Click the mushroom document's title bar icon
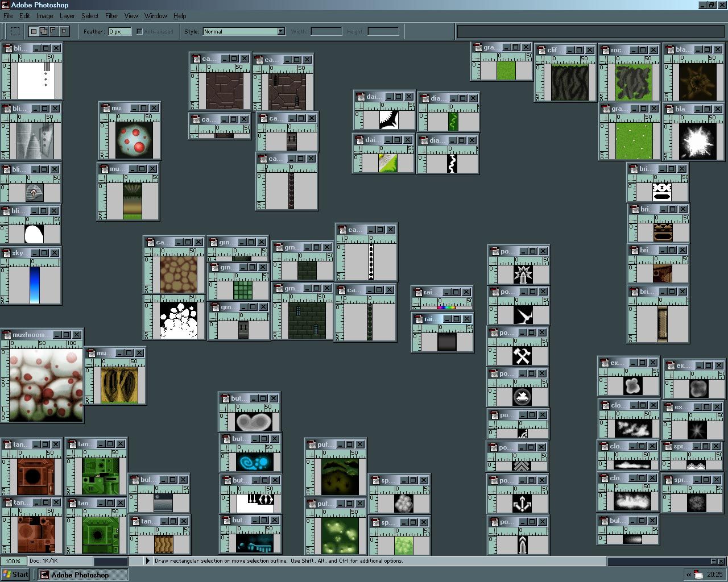 point(6,335)
